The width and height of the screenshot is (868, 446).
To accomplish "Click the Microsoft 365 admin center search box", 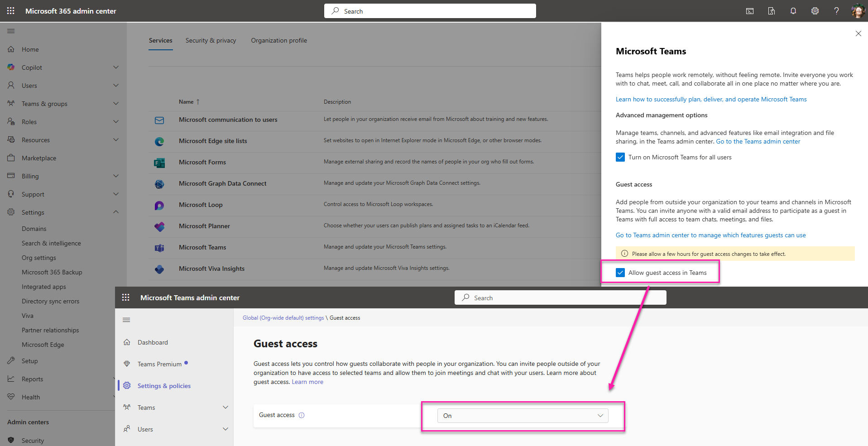I will [x=430, y=11].
